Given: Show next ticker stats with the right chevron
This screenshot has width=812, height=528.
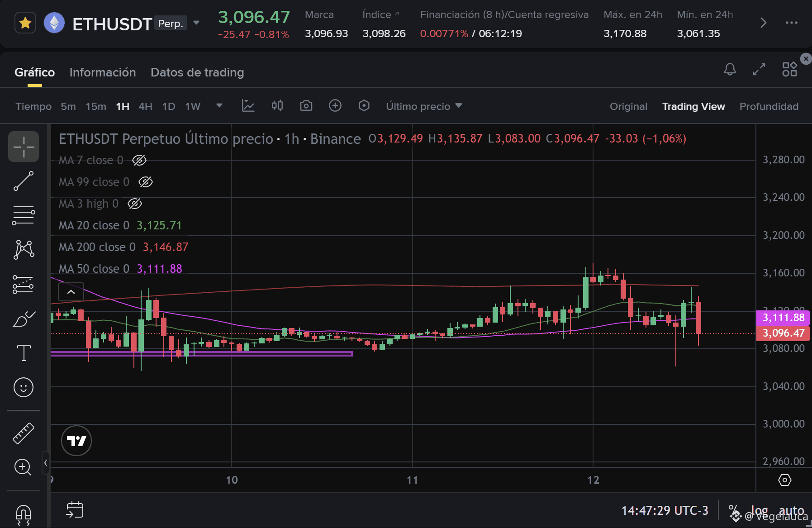Looking at the screenshot, I should (763, 23).
